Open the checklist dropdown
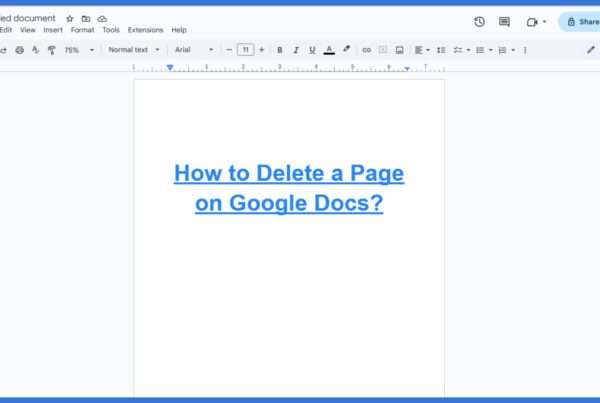This screenshot has height=403, width=600. 461,50
